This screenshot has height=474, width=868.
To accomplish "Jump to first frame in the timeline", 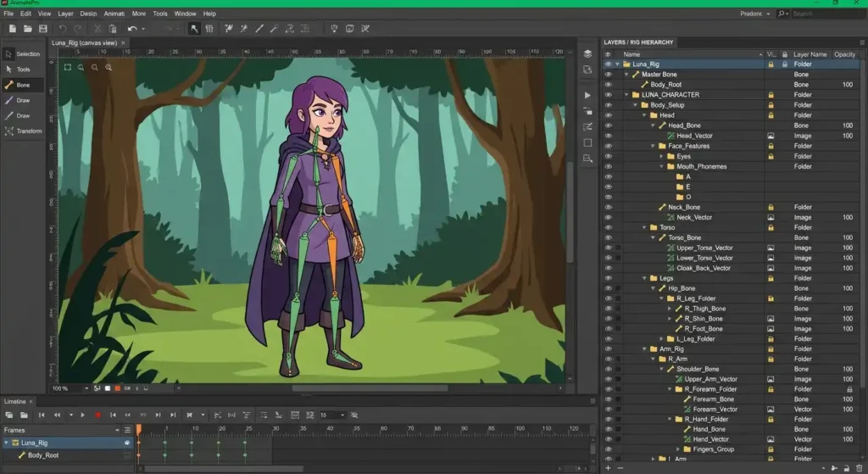I will pyautogui.click(x=42, y=415).
